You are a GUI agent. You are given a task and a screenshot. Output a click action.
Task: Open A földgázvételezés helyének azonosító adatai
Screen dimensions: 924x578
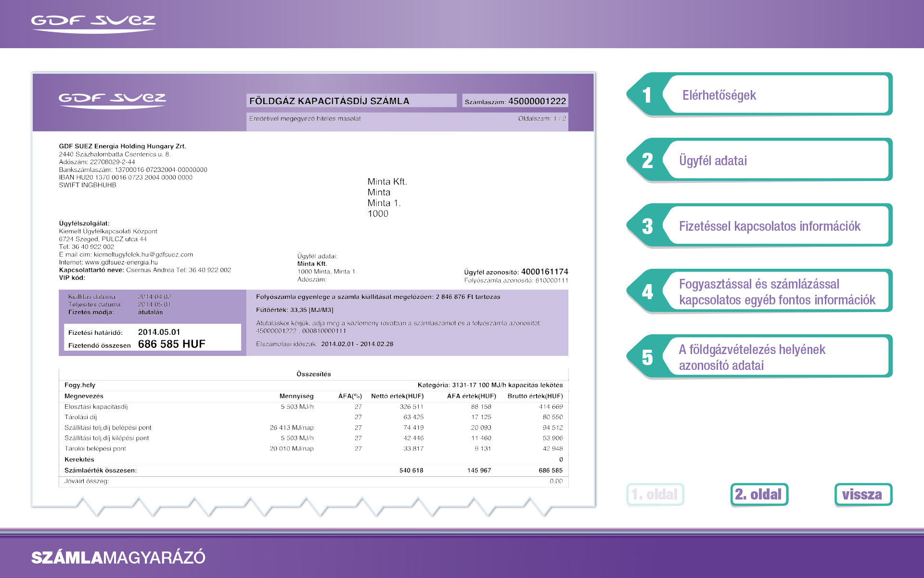pyautogui.click(x=759, y=356)
